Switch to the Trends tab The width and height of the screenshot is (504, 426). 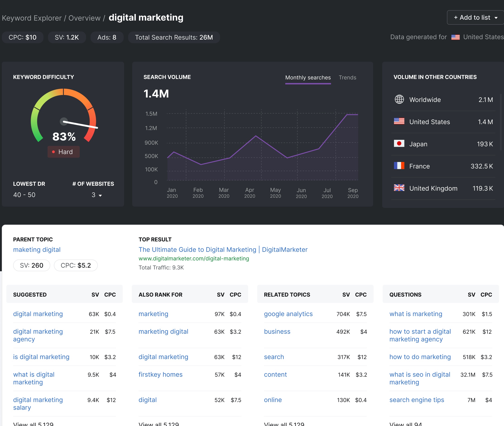[347, 78]
